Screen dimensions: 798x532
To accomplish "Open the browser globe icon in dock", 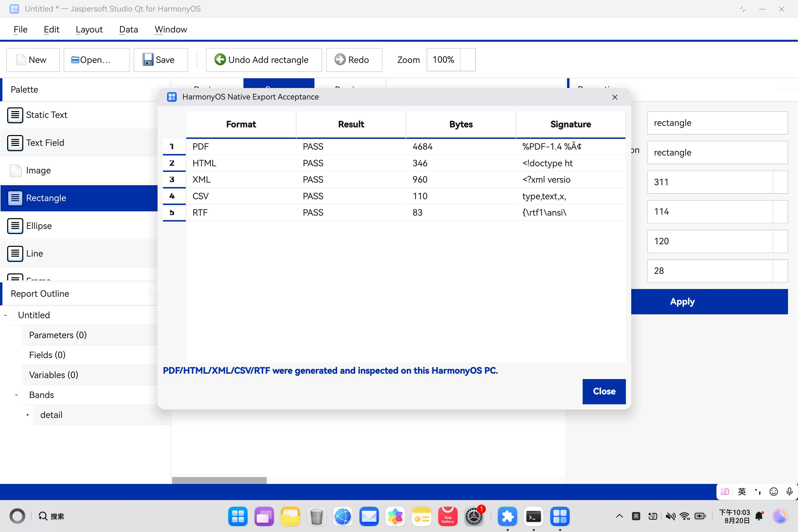I will (343, 516).
